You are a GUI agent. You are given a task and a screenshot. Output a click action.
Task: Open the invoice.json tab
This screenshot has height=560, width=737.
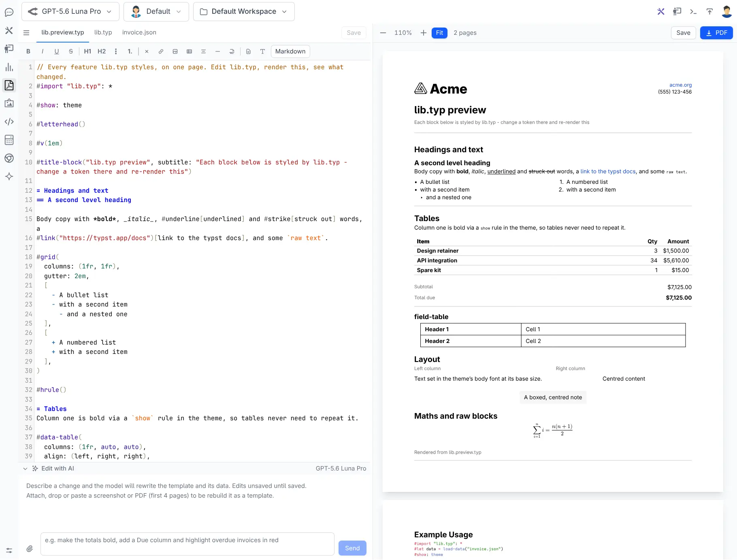139,32
